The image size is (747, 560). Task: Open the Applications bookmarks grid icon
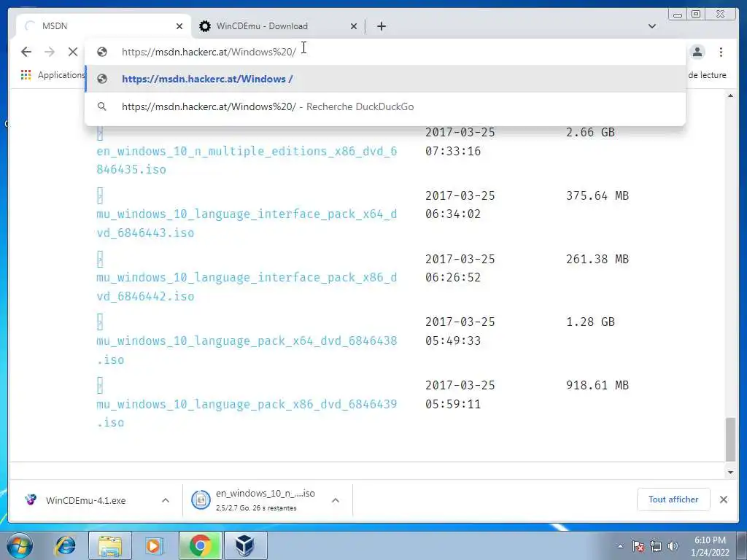click(26, 75)
